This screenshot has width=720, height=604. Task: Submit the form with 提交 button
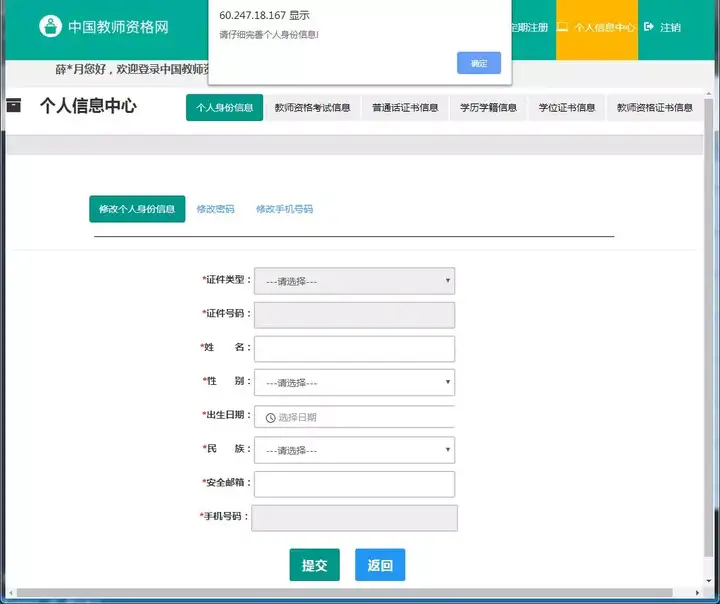(315, 564)
